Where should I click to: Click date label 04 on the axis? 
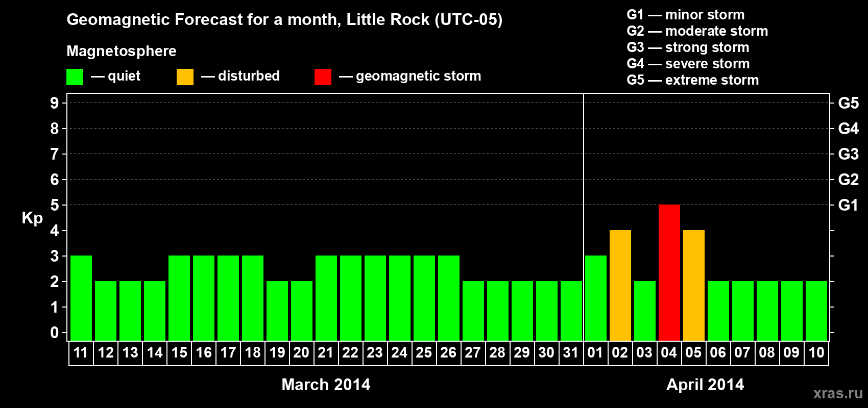click(x=669, y=352)
